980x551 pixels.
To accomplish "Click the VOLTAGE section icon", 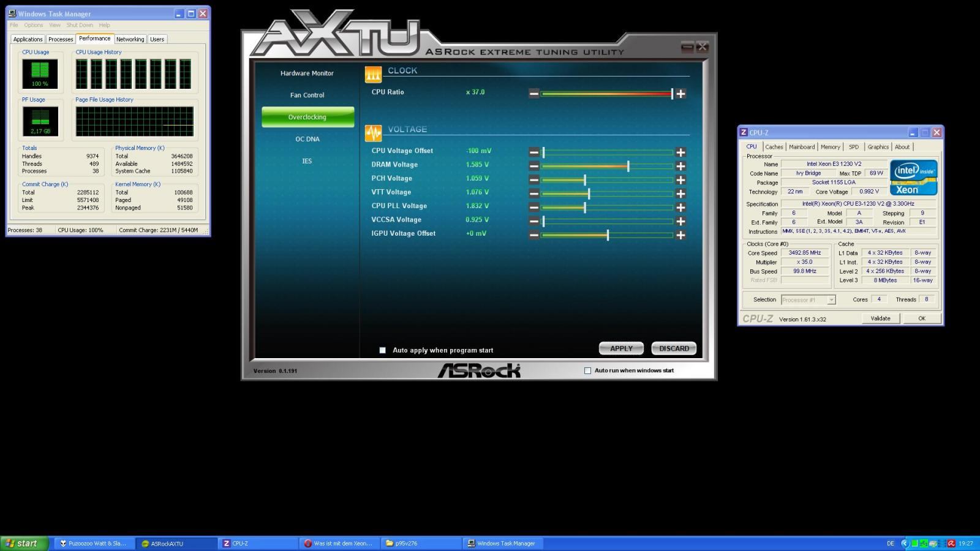I will tap(373, 133).
